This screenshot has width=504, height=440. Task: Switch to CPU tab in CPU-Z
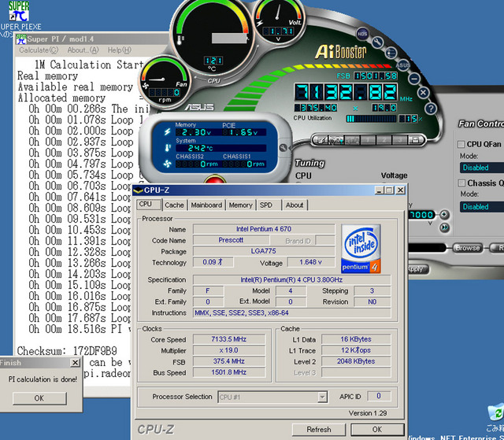click(149, 205)
